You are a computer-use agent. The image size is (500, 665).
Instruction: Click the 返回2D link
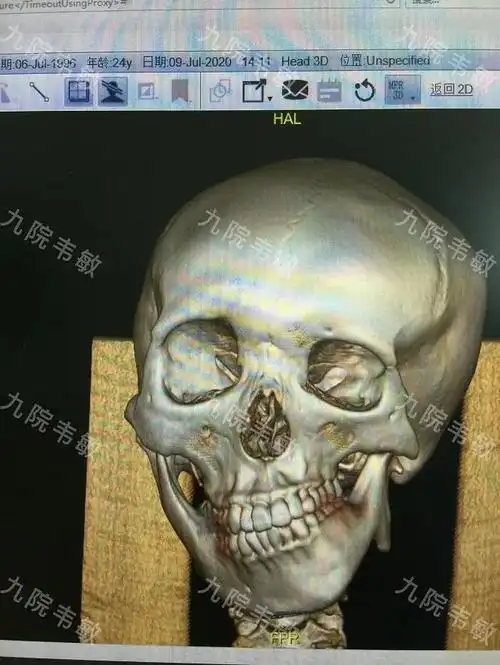pos(451,89)
